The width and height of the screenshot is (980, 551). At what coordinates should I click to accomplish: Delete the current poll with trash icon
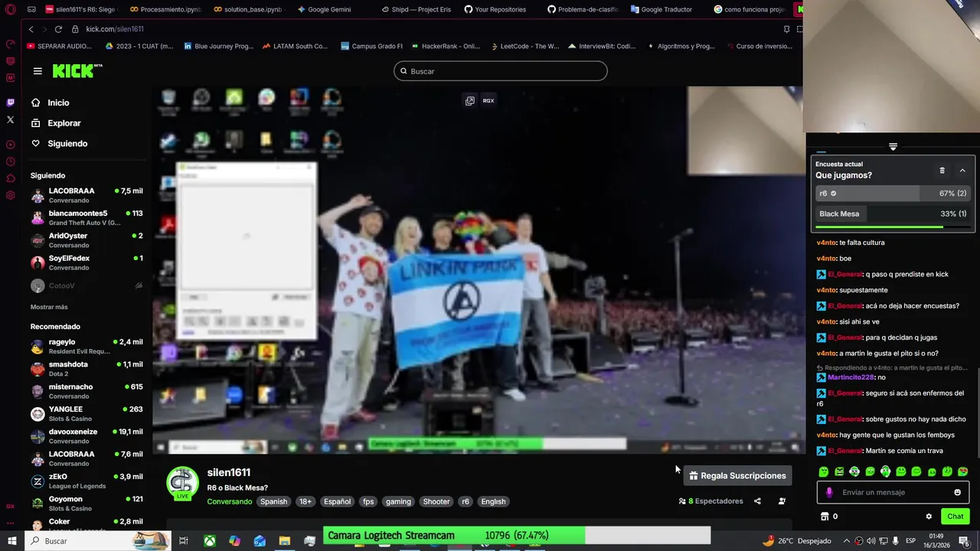point(942,171)
